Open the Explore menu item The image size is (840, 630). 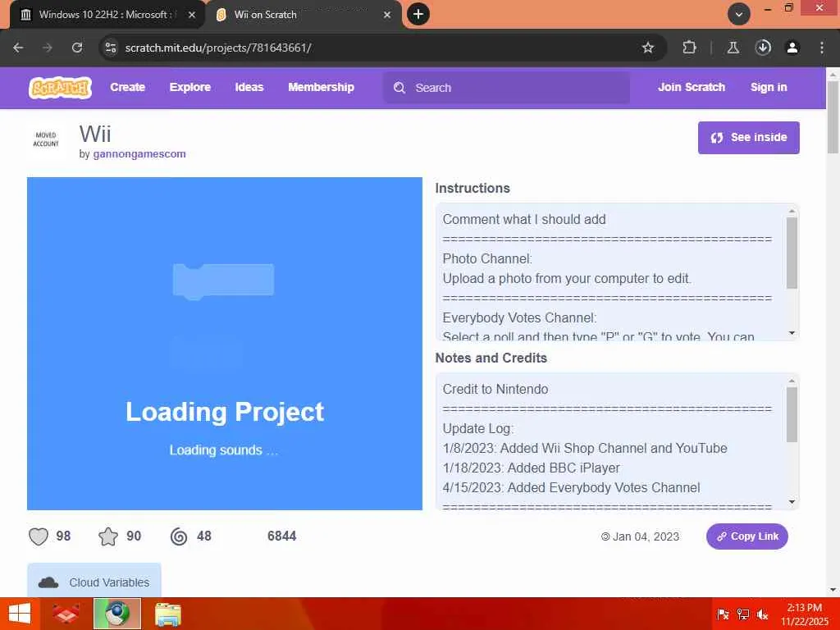click(190, 87)
